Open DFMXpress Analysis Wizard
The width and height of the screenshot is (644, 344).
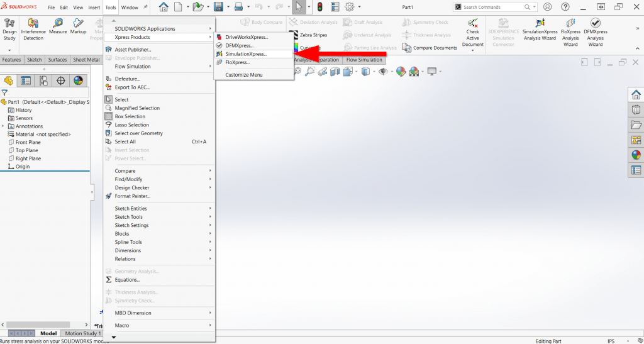click(595, 32)
